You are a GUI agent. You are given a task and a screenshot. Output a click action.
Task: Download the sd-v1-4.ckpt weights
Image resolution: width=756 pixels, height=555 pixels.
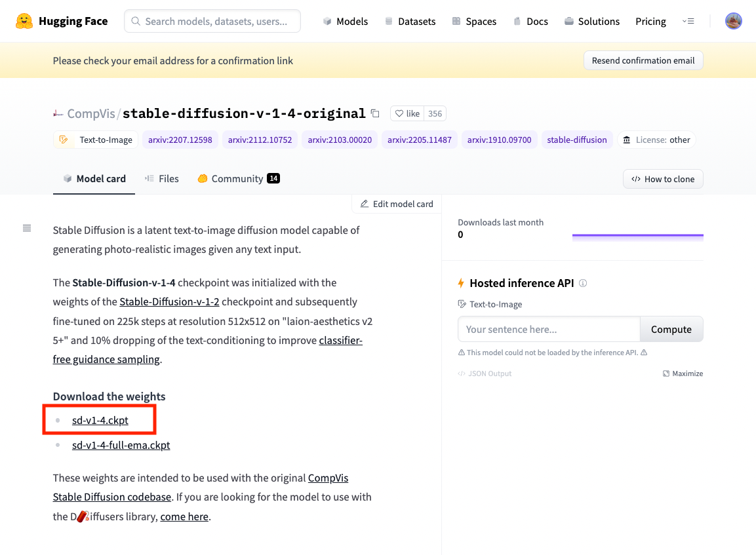coord(99,420)
